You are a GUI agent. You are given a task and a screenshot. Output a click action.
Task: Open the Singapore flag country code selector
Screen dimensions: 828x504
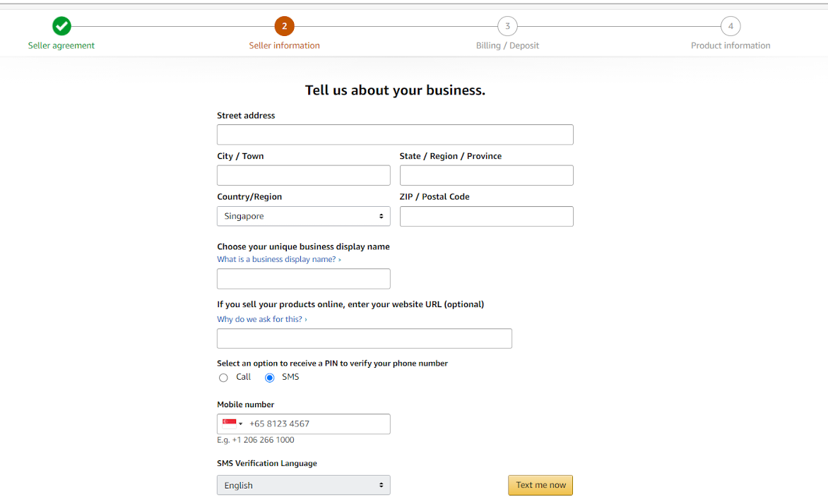pos(232,424)
